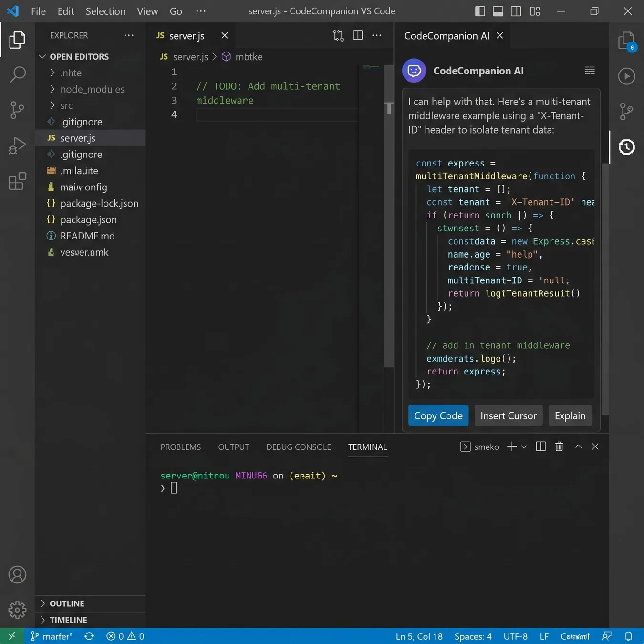
Task: Split the terminal panel
Action: (x=541, y=447)
